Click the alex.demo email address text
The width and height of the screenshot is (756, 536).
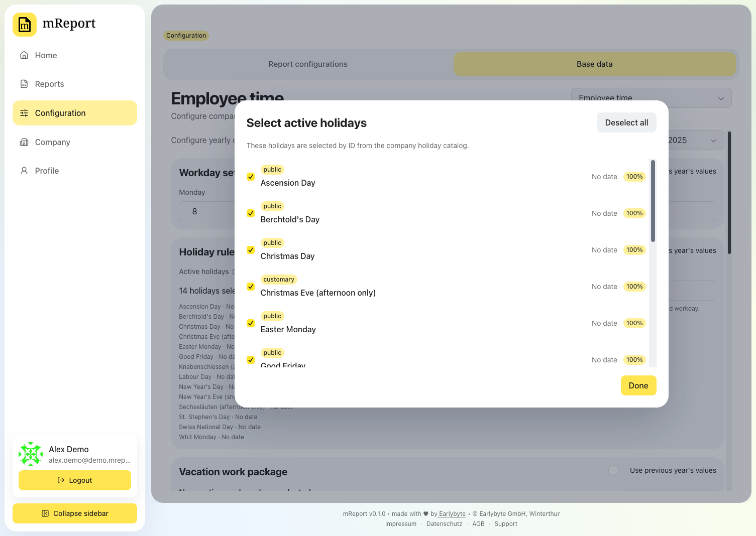89,460
